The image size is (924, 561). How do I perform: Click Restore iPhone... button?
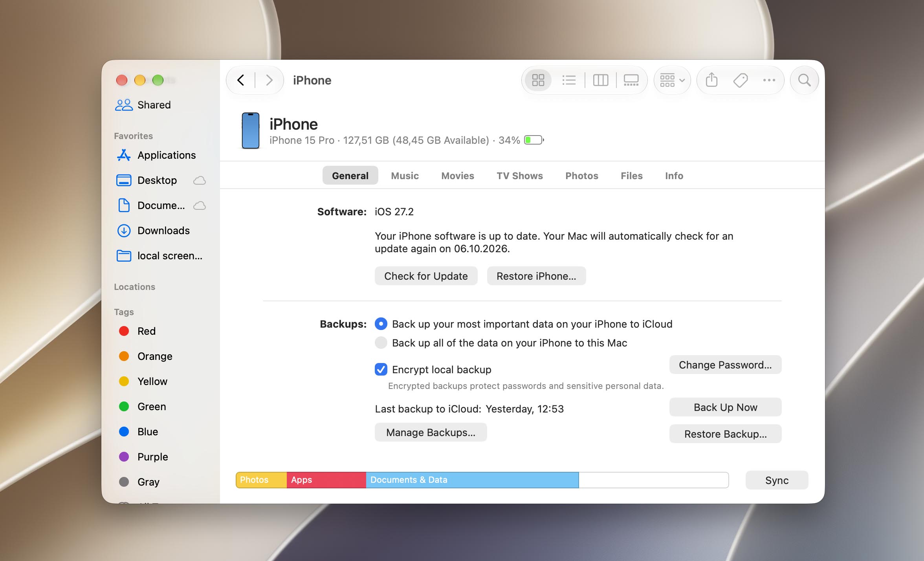(536, 276)
